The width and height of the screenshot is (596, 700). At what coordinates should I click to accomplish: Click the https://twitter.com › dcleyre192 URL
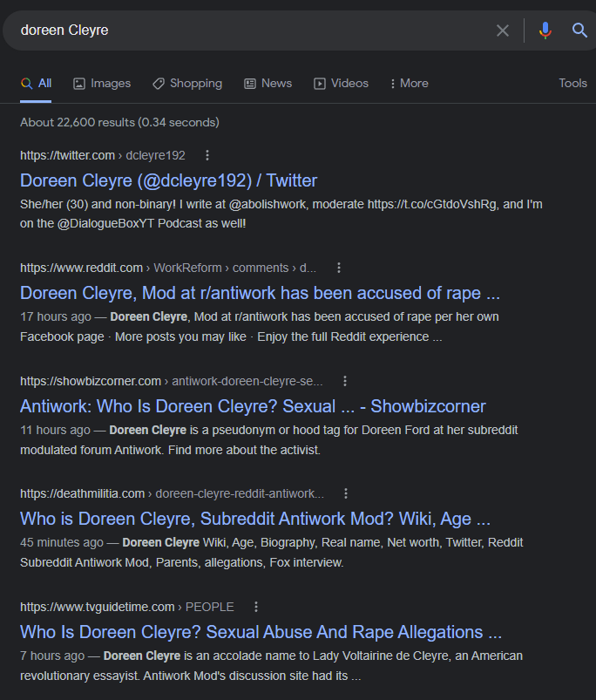(103, 155)
